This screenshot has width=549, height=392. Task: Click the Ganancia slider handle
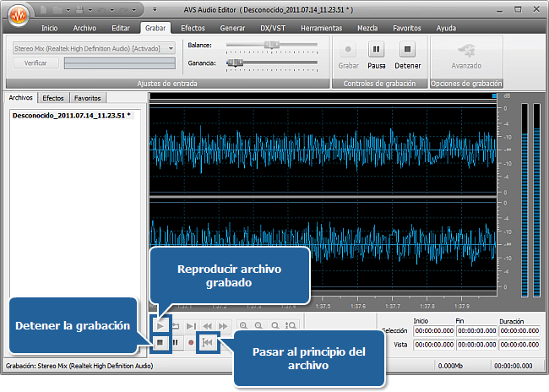pos(237,63)
